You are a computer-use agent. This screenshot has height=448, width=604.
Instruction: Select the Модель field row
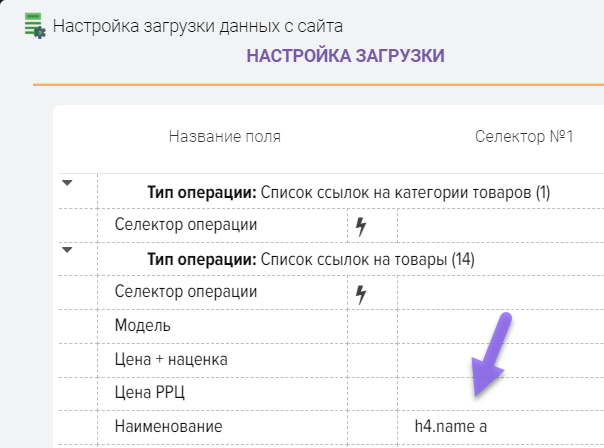(222, 326)
